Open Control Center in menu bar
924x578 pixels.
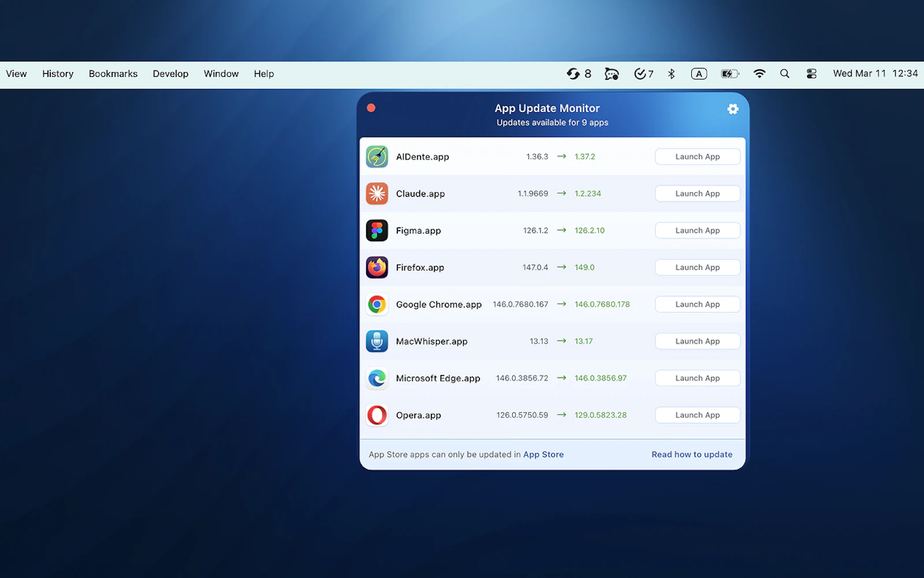pos(811,73)
